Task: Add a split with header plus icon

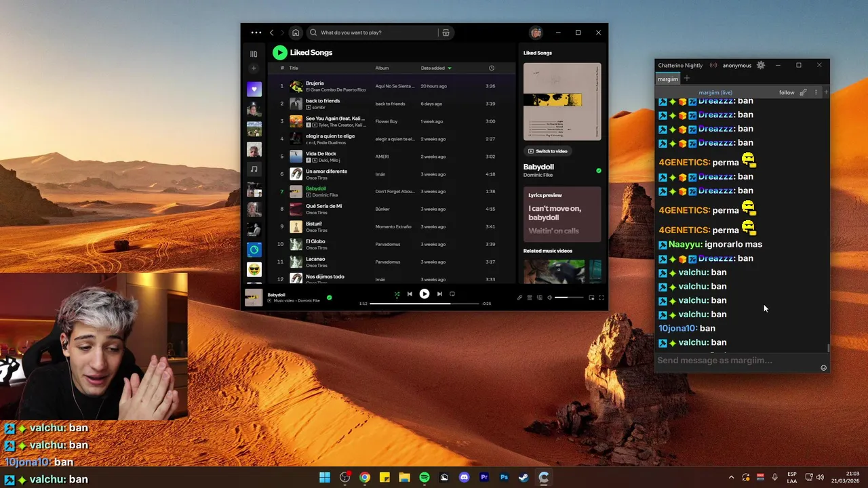Action: tap(825, 92)
